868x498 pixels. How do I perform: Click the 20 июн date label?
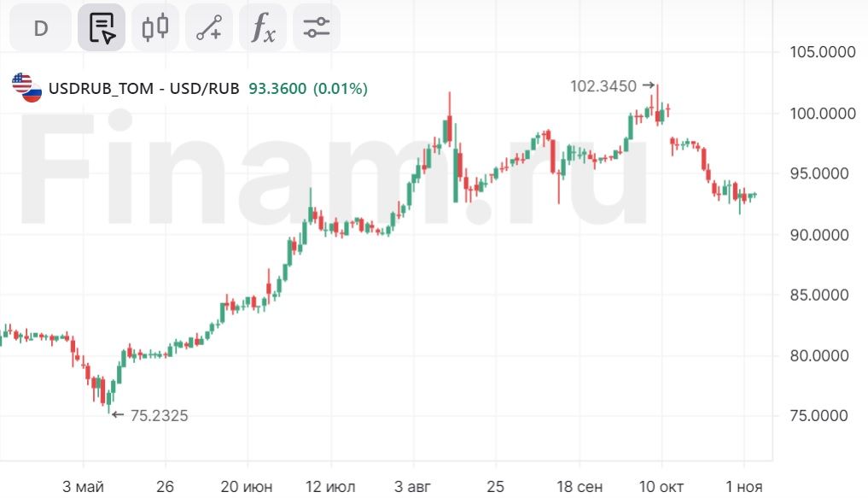coord(248,486)
